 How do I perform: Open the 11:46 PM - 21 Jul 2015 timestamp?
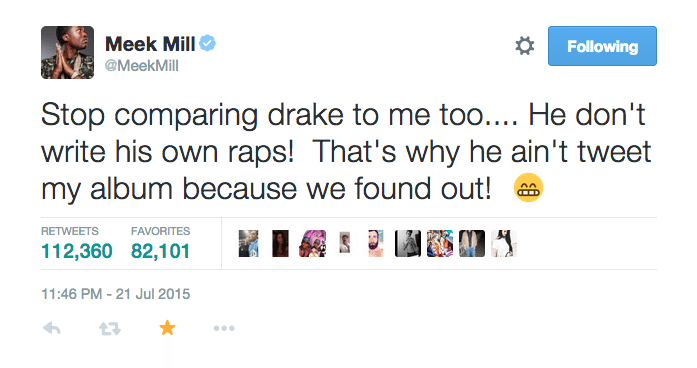point(116,294)
